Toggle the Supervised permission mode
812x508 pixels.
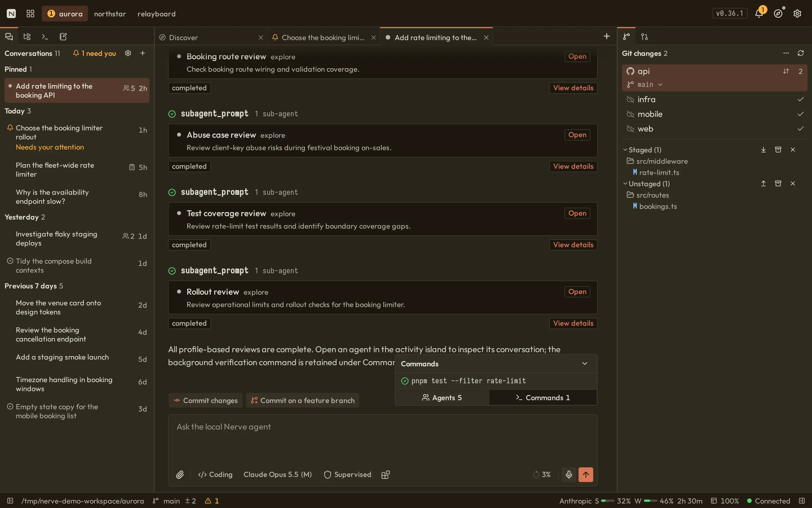347,474
